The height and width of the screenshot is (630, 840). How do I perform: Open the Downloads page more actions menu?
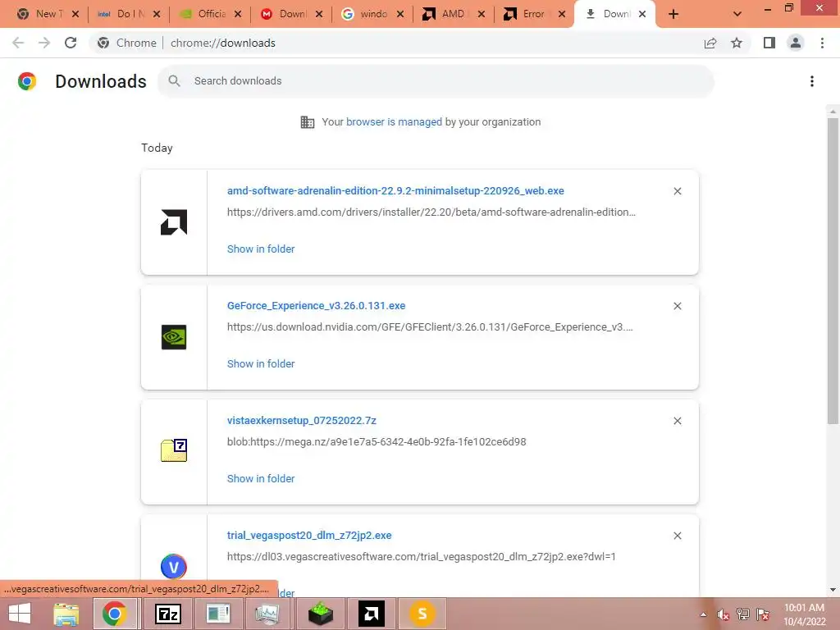(x=812, y=81)
